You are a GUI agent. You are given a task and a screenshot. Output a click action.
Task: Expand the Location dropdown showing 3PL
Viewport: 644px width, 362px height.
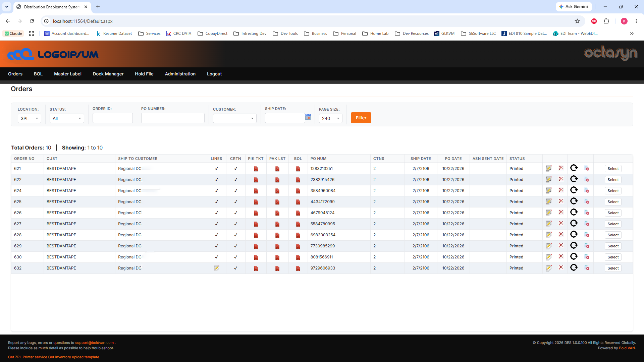tap(30, 118)
